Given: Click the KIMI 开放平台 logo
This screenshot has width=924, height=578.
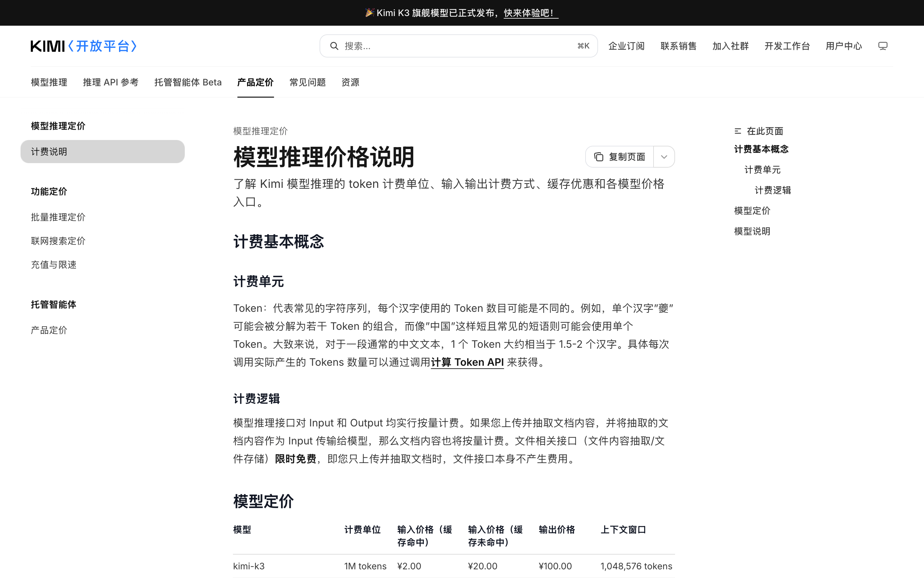Looking at the screenshot, I should click(84, 46).
